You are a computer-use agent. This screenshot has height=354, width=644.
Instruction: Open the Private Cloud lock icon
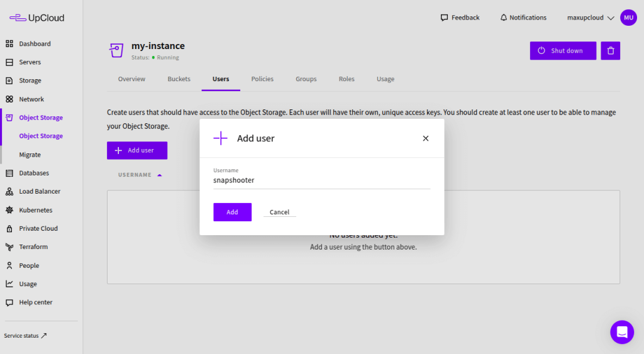pos(9,228)
